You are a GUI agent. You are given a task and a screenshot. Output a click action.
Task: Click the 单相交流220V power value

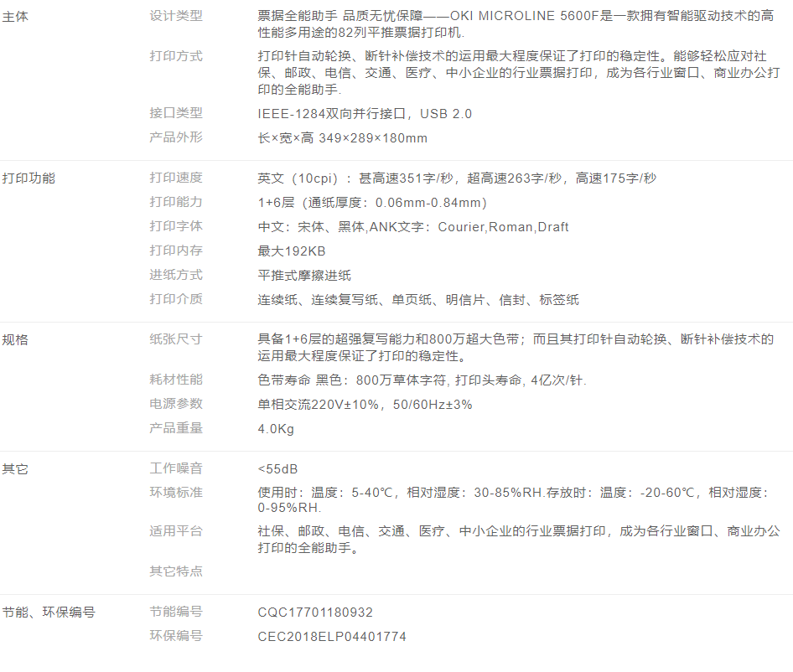coord(365,405)
